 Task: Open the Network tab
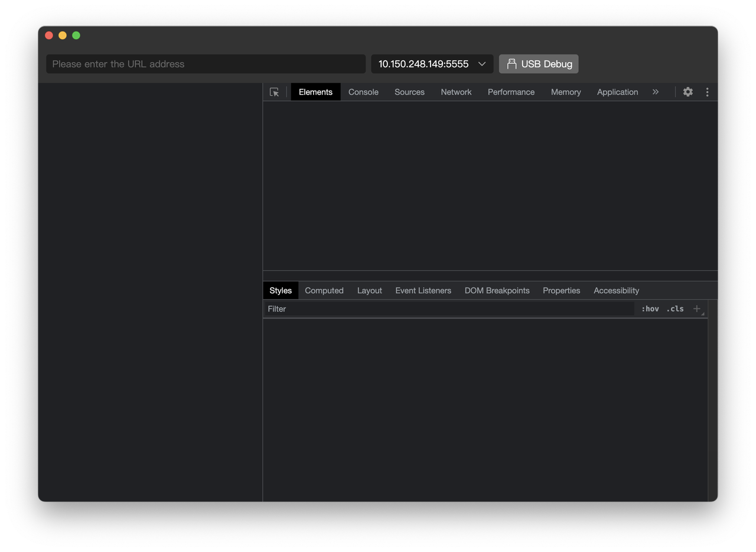pyautogui.click(x=456, y=92)
